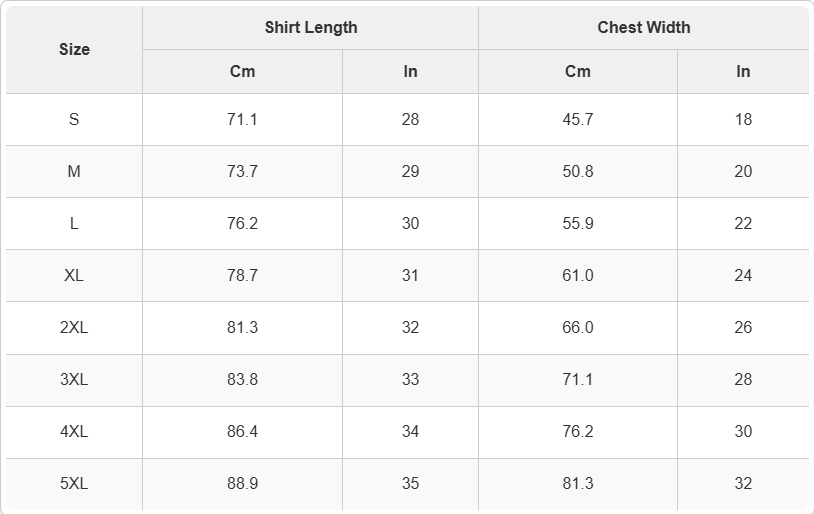
Task: Select the 50.8 chest width cell
Action: click(578, 171)
